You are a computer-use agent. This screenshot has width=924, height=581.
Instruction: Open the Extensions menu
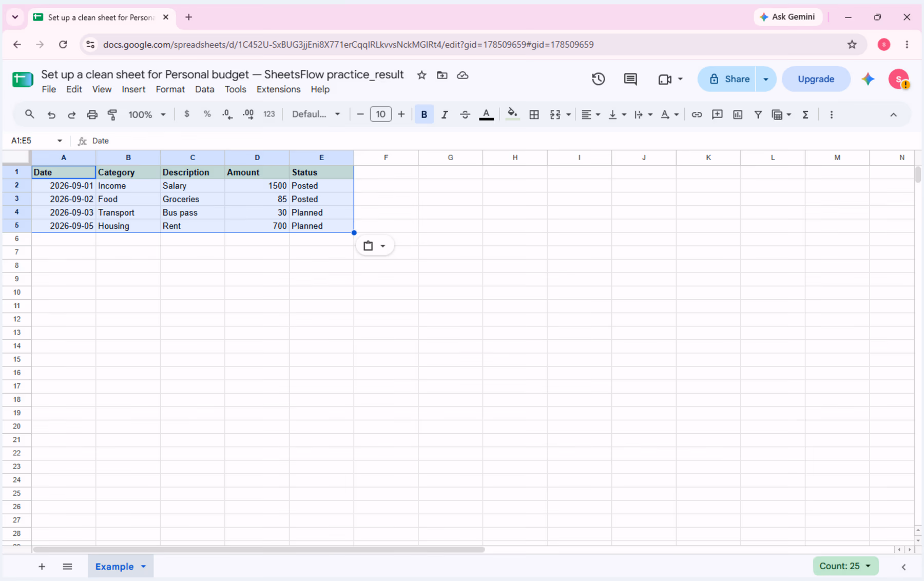coord(278,89)
